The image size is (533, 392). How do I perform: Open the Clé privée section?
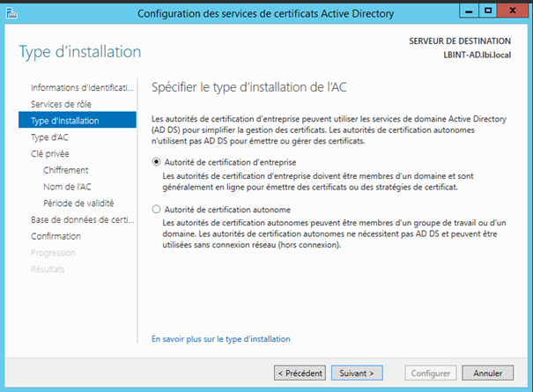49,153
